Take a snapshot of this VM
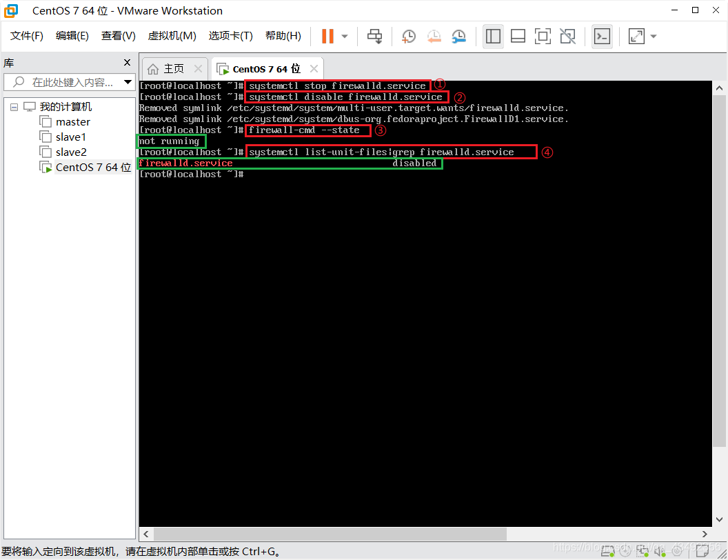The image size is (728, 560). [409, 37]
